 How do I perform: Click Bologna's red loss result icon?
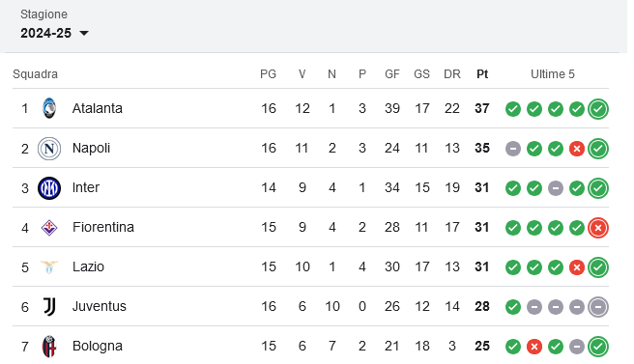[x=534, y=347]
